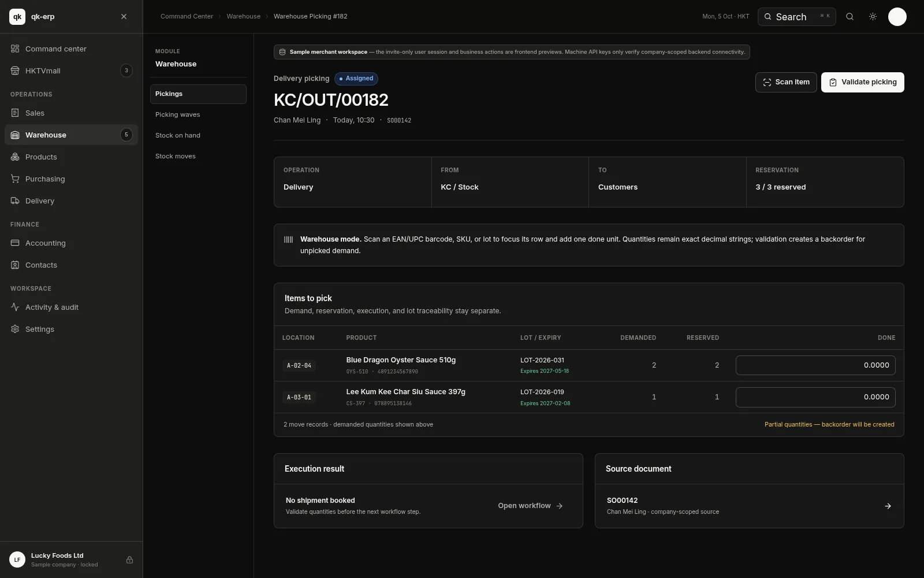Click the Search box in the top bar

(x=796, y=17)
